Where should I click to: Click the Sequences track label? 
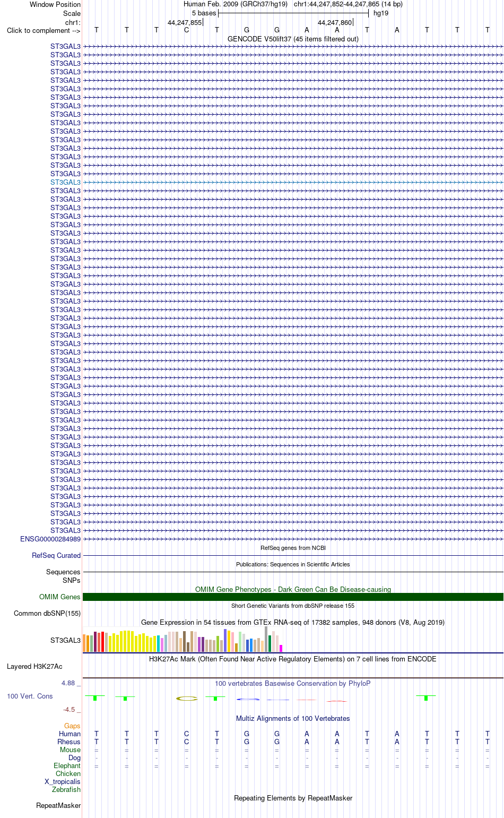[63, 572]
